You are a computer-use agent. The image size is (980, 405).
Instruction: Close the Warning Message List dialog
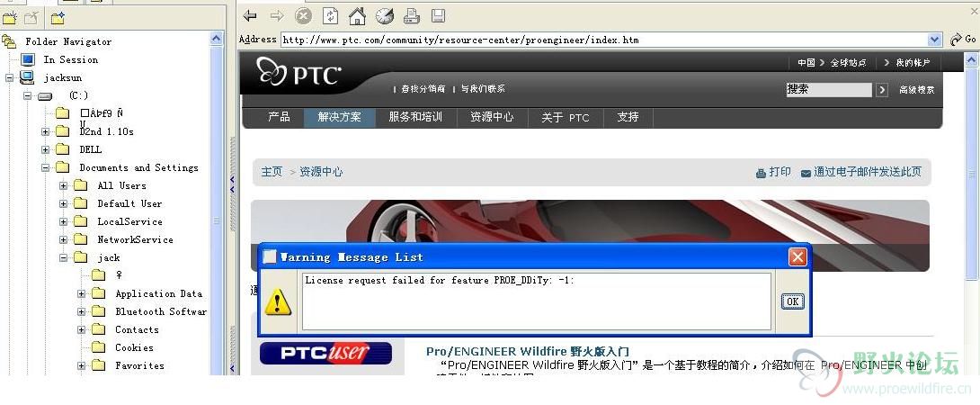[x=797, y=257]
